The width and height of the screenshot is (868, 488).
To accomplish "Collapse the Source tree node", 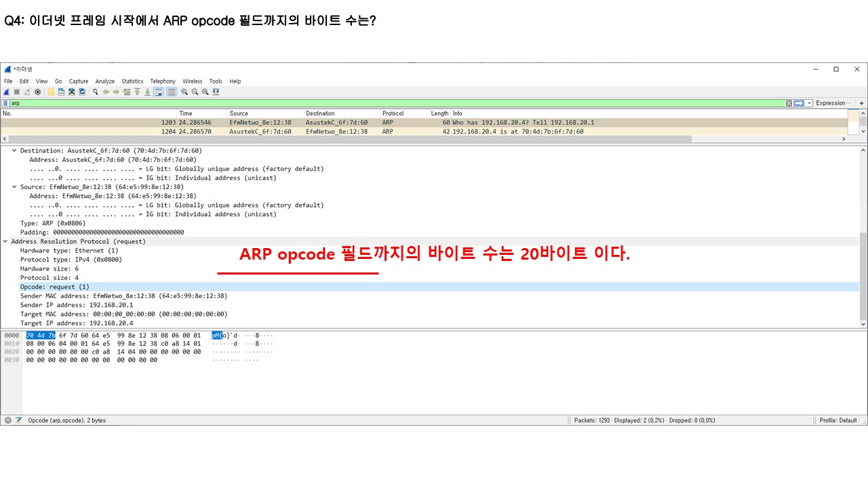I will tap(14, 187).
